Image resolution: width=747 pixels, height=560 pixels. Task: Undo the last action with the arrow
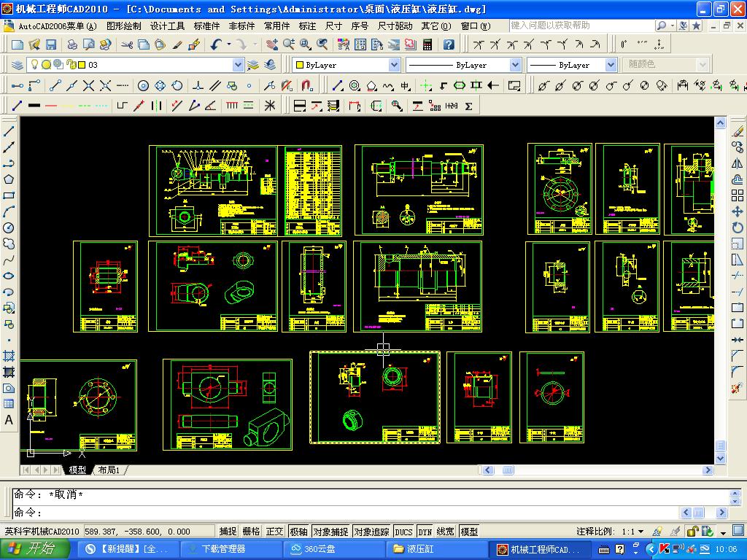coord(216,44)
